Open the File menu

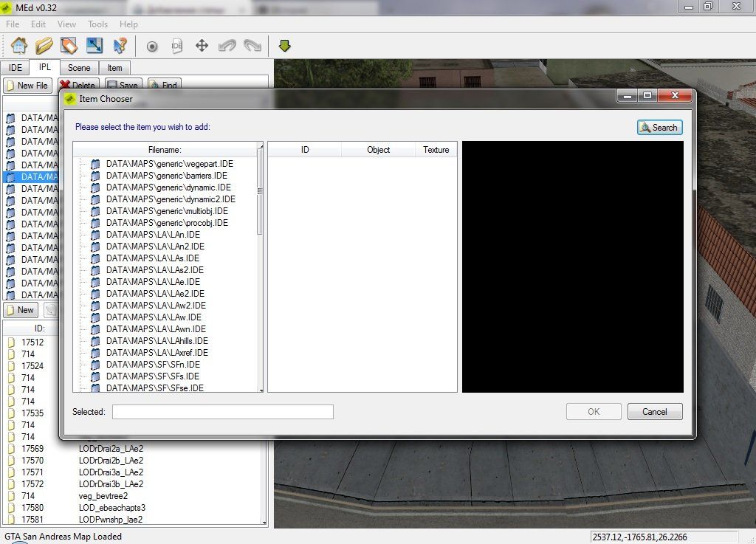13,24
